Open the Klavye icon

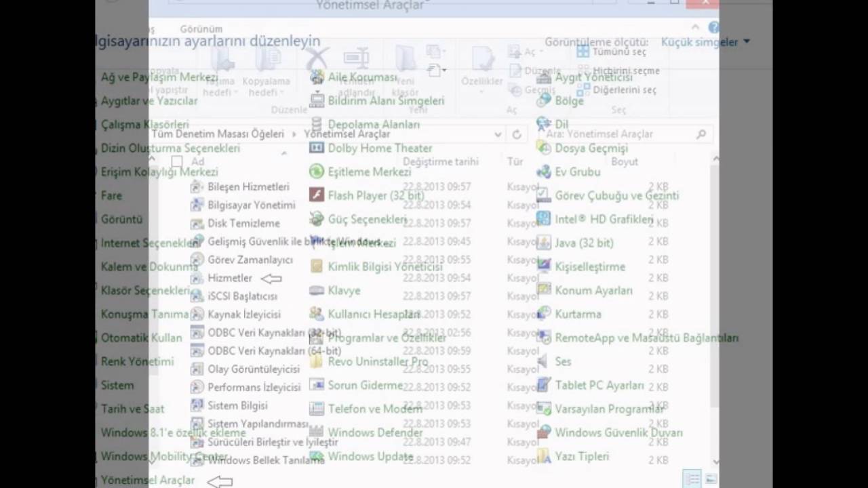pos(317,290)
